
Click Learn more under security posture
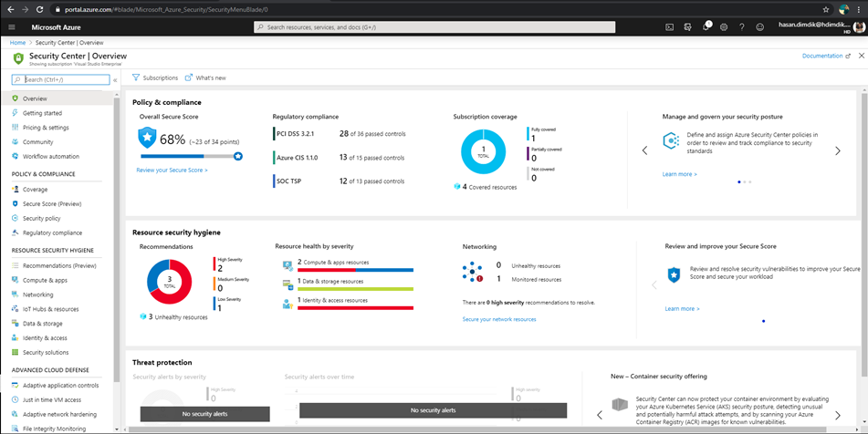tap(679, 174)
